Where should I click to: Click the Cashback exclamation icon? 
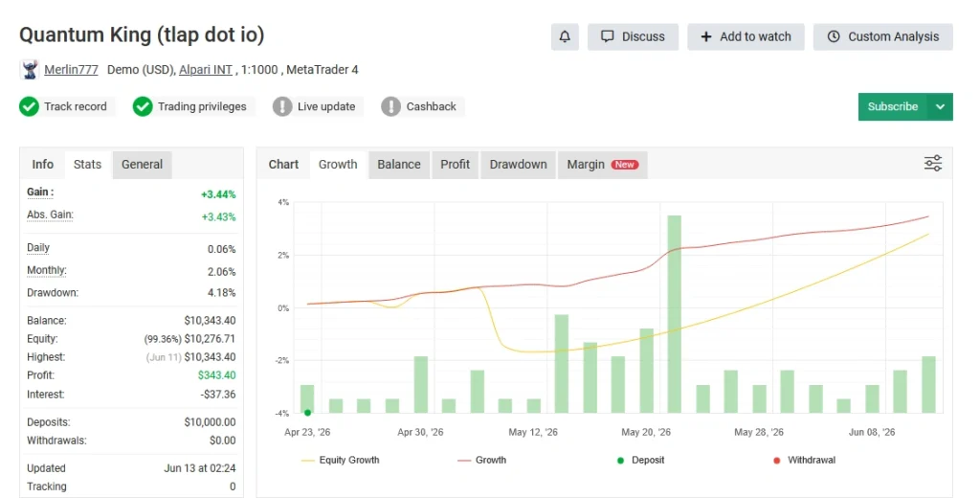click(x=390, y=106)
